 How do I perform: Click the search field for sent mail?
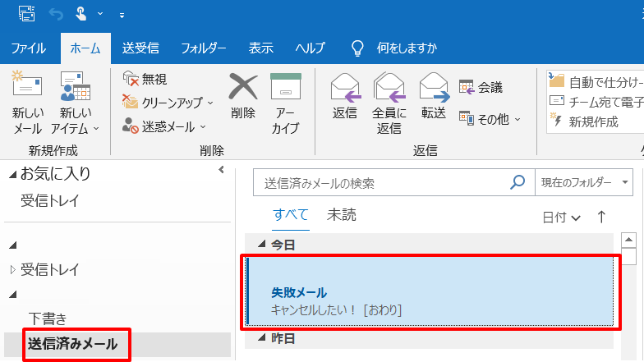(382, 183)
